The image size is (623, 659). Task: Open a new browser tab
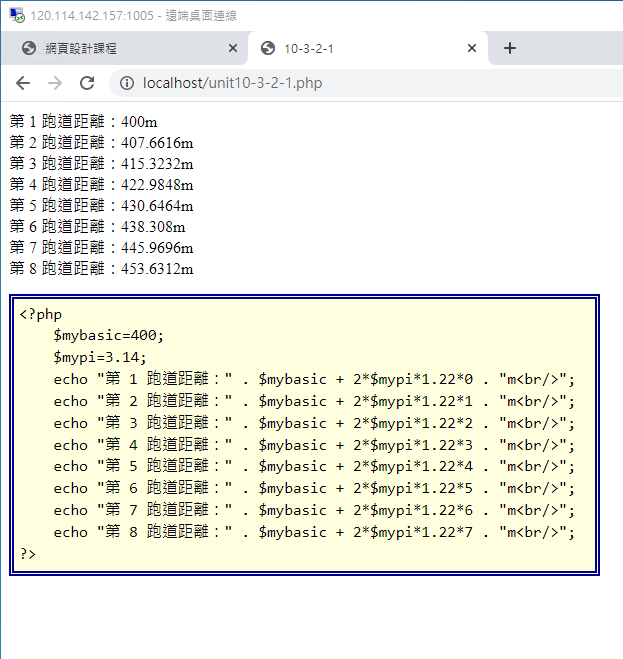(509, 48)
